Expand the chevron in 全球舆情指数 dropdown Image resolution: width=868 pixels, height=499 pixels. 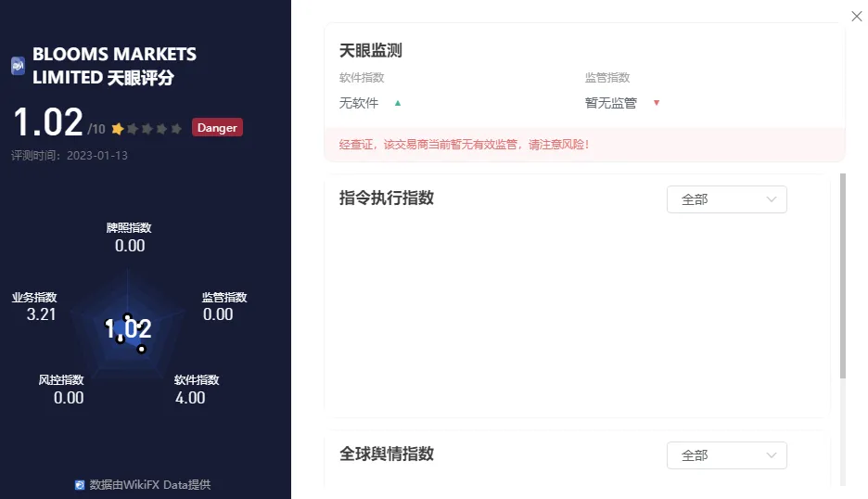772,455
